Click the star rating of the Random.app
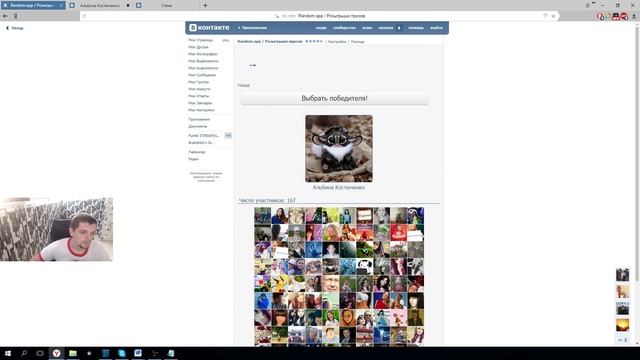Viewport: 640px width, 360px height. click(x=314, y=41)
